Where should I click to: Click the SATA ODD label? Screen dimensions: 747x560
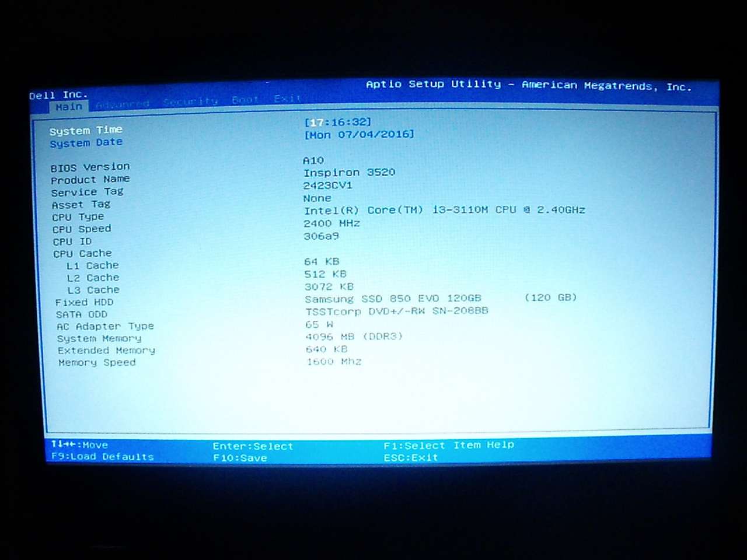[82, 314]
